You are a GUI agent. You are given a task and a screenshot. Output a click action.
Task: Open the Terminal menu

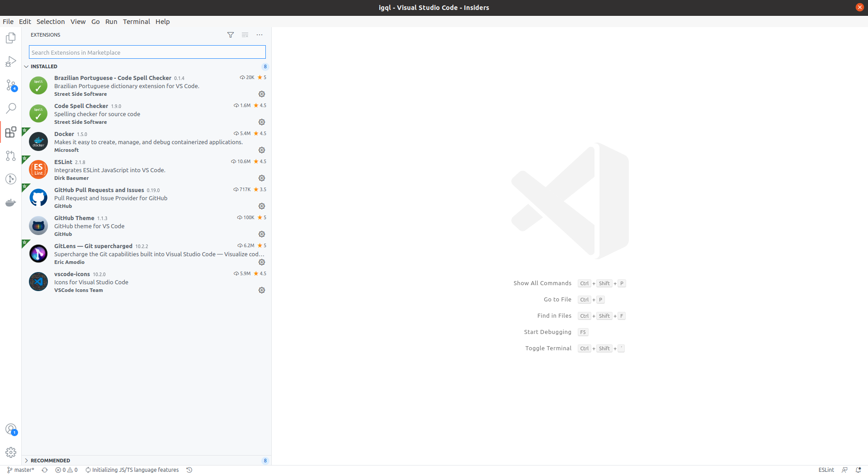pyautogui.click(x=137, y=22)
